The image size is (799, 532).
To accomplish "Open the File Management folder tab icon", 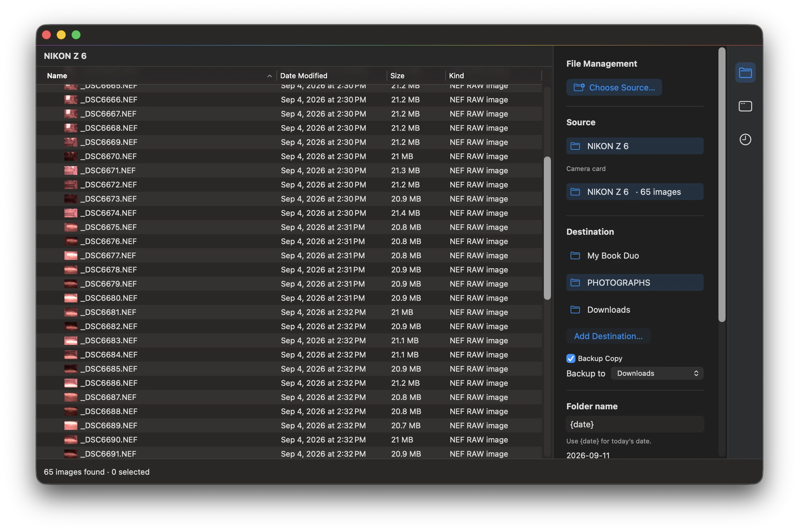I will coord(745,73).
